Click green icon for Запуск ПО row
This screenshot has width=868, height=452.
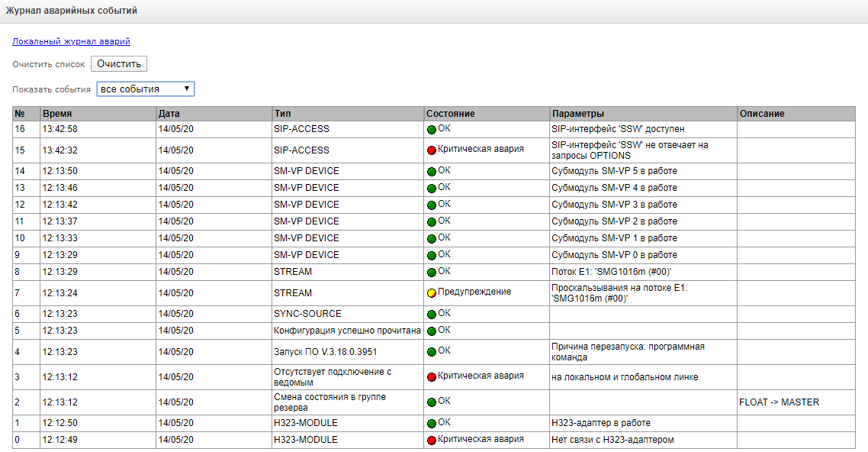tap(432, 352)
